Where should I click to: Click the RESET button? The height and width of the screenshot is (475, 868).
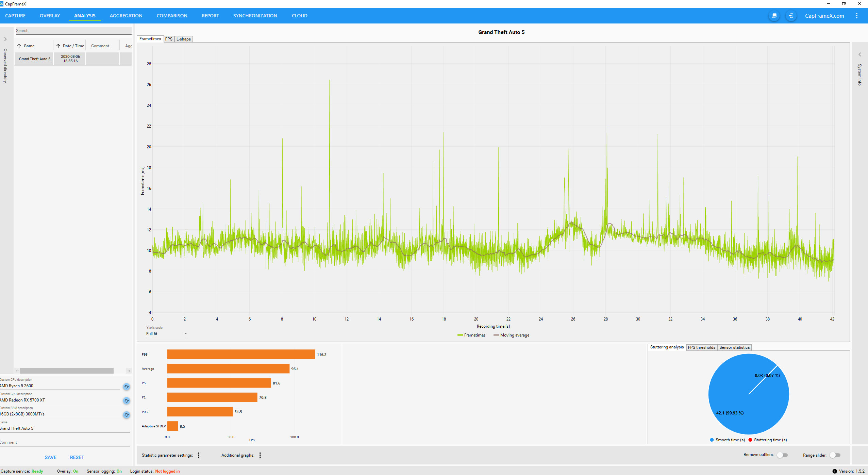coord(77,457)
